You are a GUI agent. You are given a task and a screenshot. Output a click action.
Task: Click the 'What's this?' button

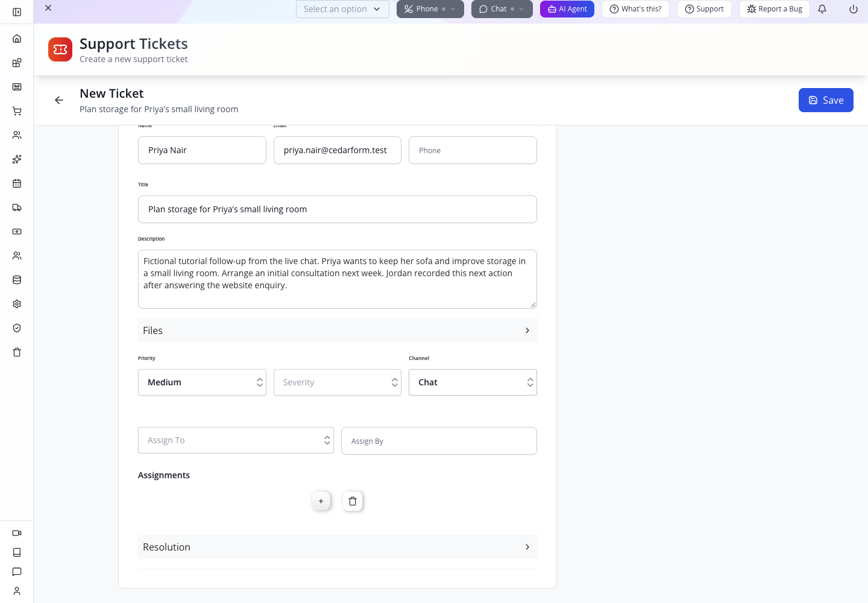635,9
